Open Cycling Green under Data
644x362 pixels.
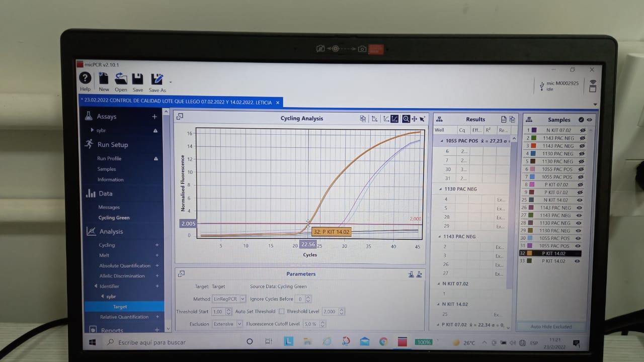pyautogui.click(x=114, y=218)
